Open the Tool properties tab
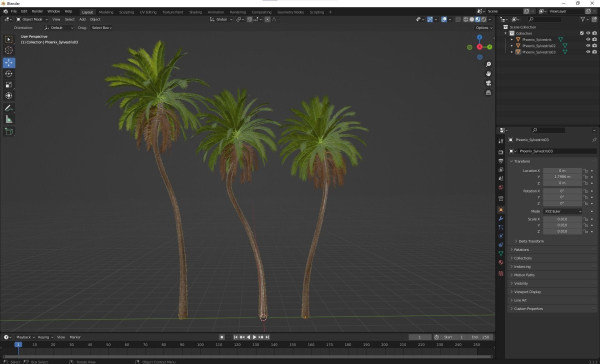 pos(501,141)
